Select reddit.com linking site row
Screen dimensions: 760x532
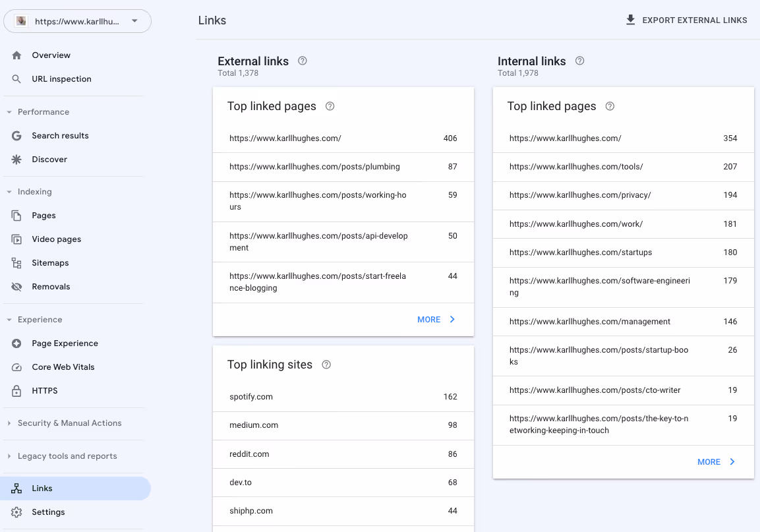pos(343,454)
